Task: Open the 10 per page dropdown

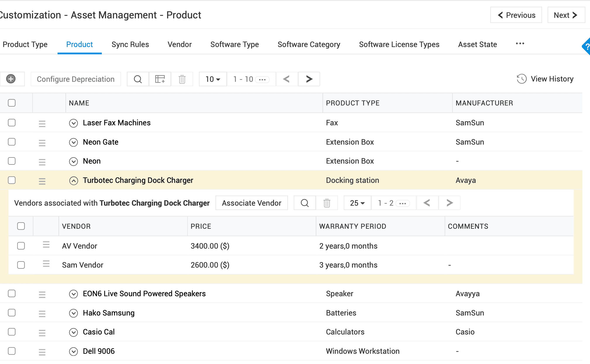Action: click(x=213, y=79)
